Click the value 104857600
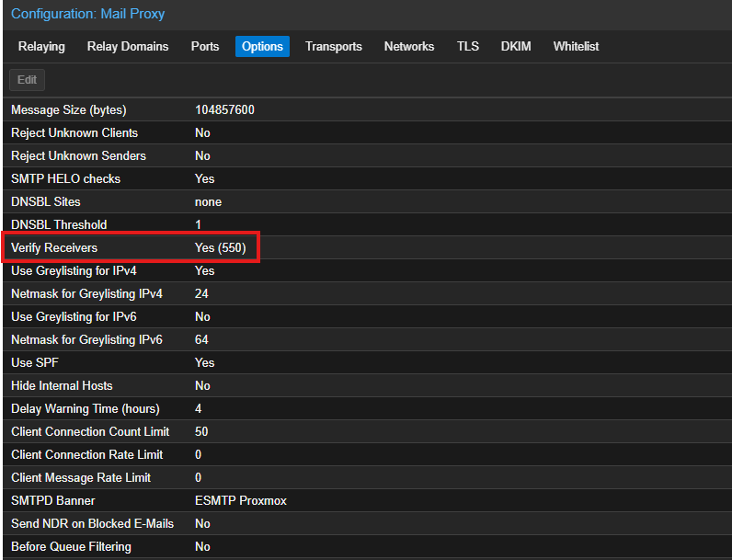732x560 pixels. (x=224, y=109)
